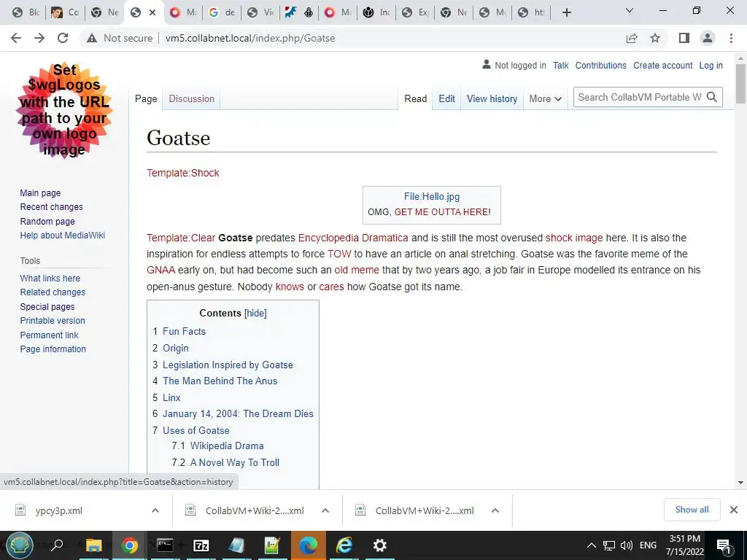Open File Explorer from taskbar
The image size is (747, 560).
94,545
